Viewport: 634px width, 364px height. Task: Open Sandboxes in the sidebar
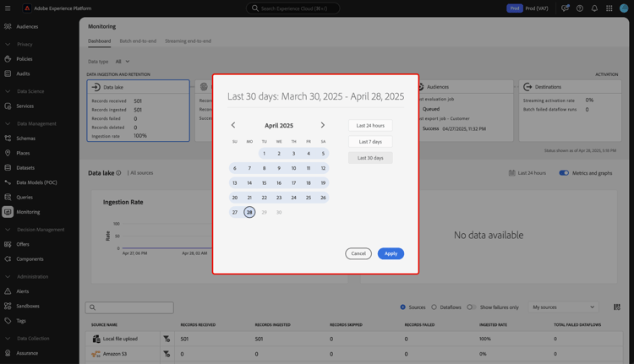(x=28, y=307)
